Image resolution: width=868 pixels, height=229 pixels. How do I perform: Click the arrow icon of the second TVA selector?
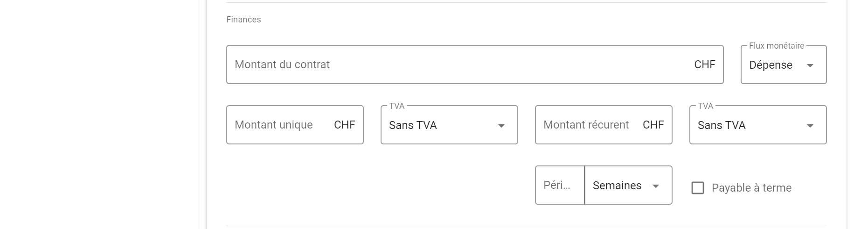[810, 126]
